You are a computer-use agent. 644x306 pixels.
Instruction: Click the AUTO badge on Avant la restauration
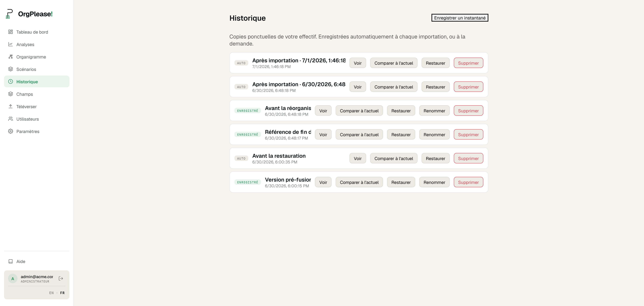coord(241,158)
